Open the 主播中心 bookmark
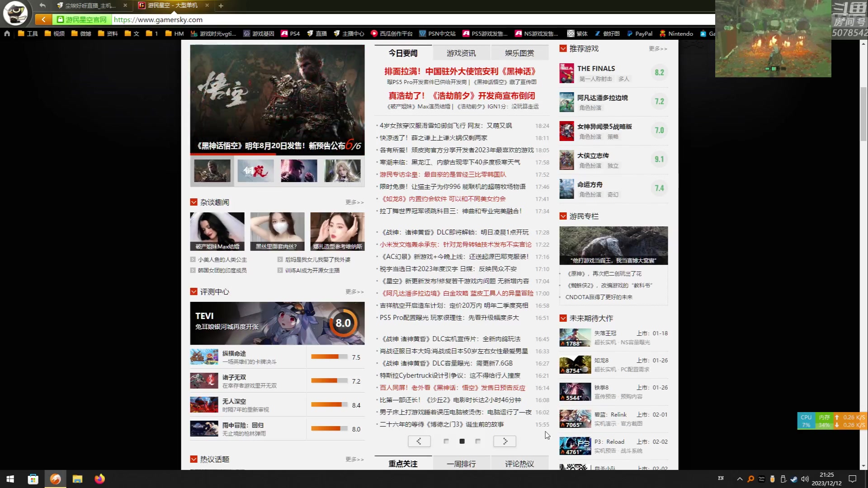This screenshot has width=868, height=488. [x=349, y=33]
